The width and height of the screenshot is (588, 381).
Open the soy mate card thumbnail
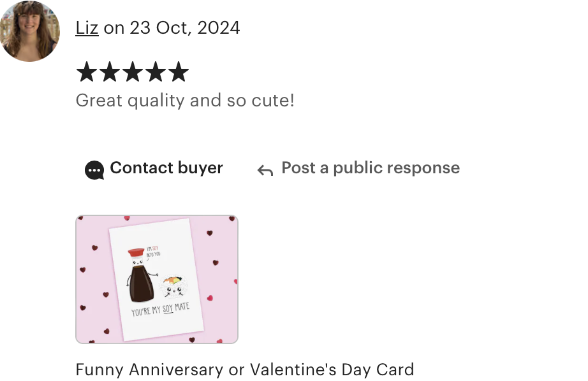click(157, 279)
